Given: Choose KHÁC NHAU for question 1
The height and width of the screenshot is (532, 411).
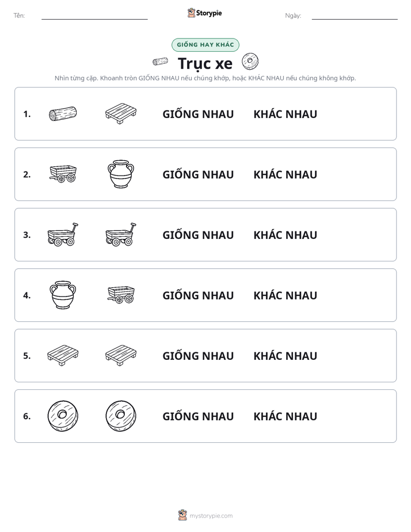Looking at the screenshot, I should tap(285, 114).
